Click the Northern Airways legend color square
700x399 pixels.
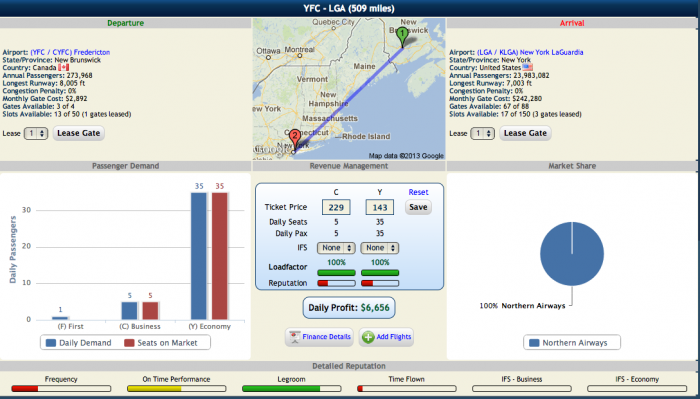pos(533,343)
